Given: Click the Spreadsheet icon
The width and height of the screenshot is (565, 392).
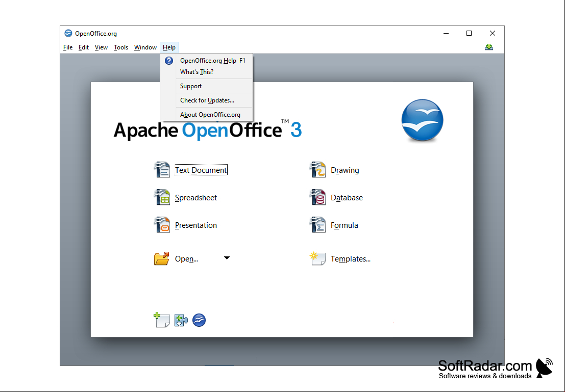Looking at the screenshot, I should click(x=162, y=197).
